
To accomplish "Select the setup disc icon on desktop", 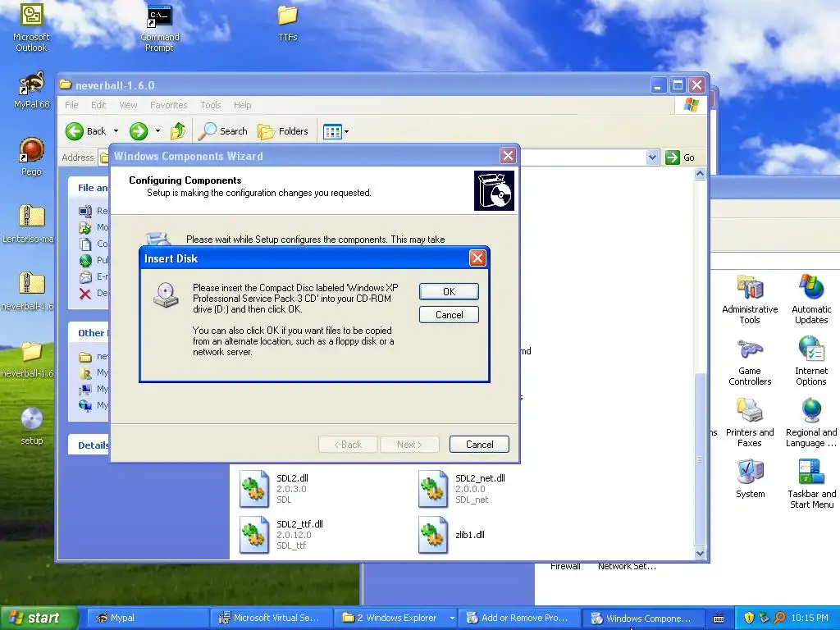I will [x=32, y=427].
